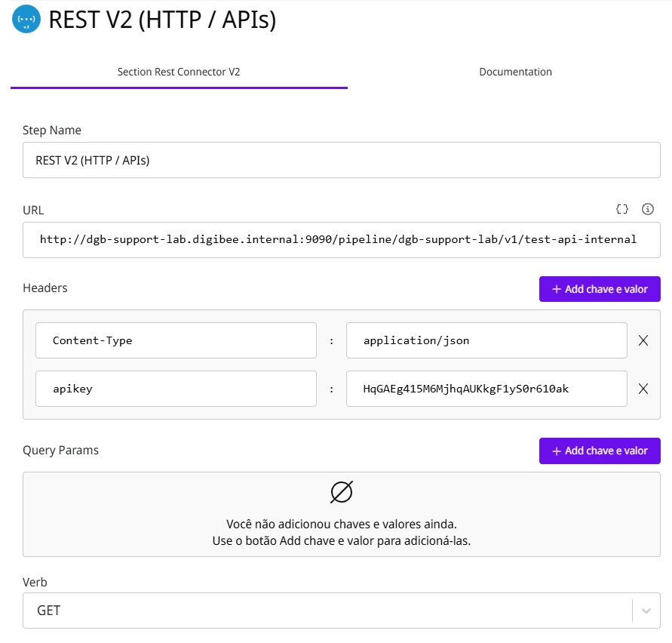This screenshot has height=643, width=672.
Task: Select the apikey value input field
Action: (486, 389)
